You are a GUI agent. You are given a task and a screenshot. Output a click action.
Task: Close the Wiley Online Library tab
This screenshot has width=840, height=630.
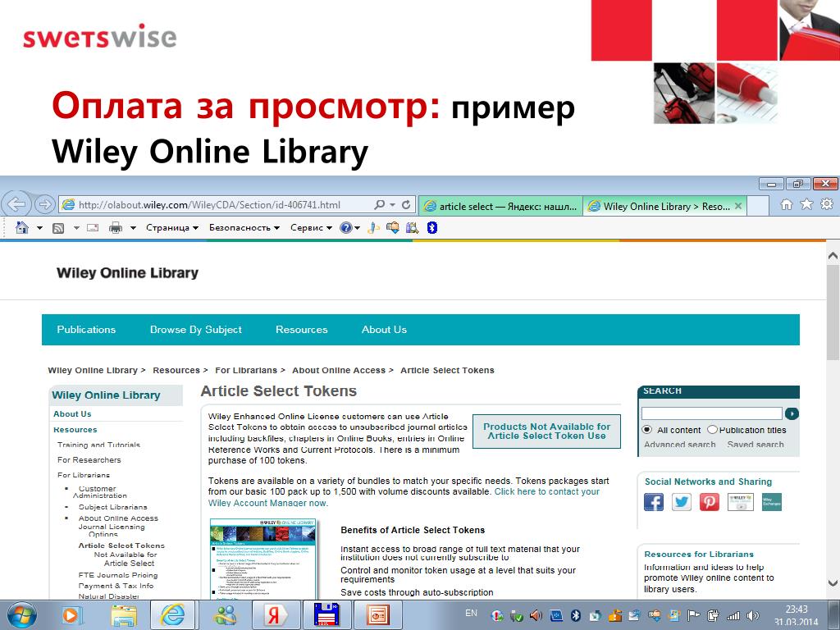click(737, 206)
